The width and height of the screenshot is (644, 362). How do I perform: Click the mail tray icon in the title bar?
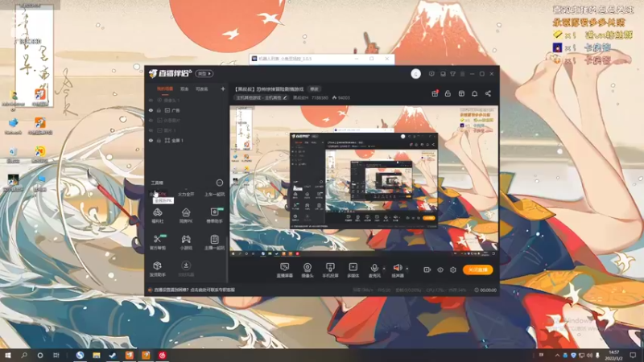tap(443, 74)
